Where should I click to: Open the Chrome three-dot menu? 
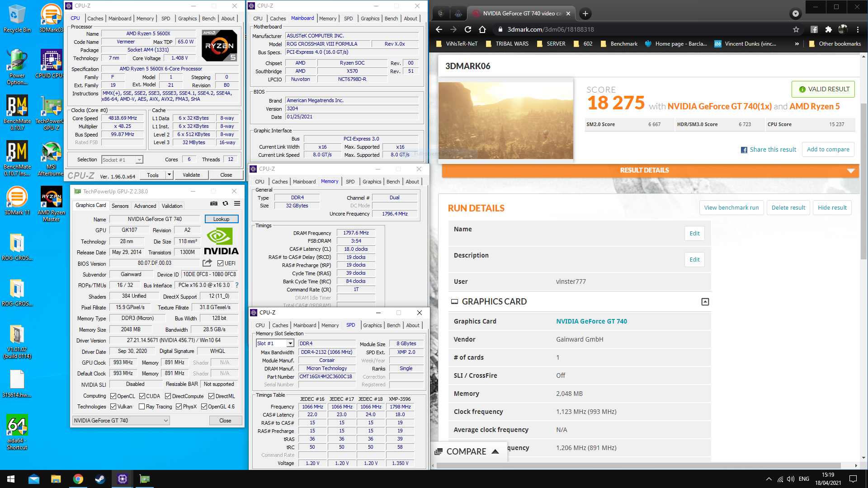(858, 29)
